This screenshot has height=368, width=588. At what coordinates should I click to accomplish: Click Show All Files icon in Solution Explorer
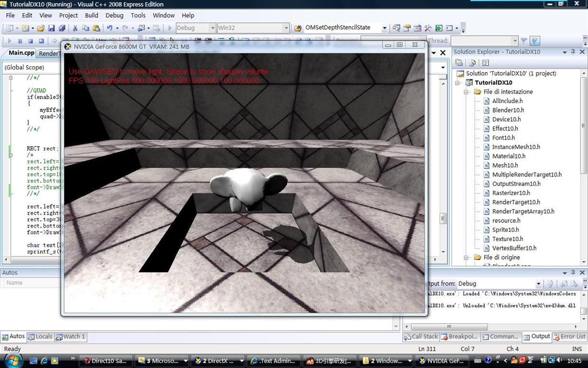(472, 63)
